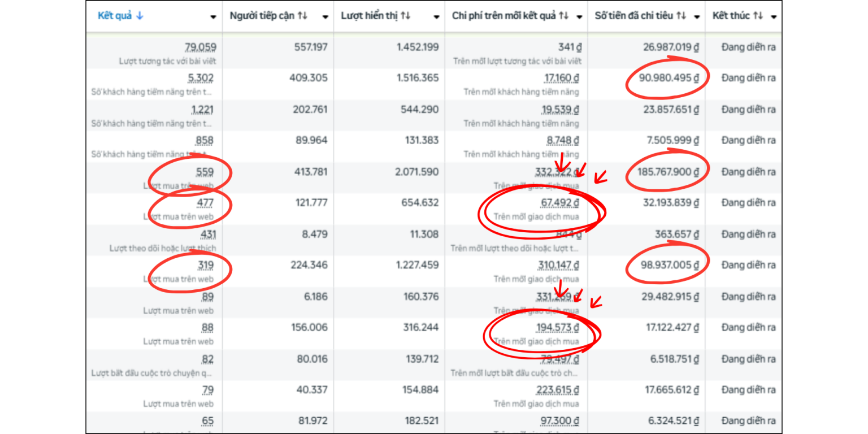
Task: Select the 557.197 reach cell
Action: 310,47
